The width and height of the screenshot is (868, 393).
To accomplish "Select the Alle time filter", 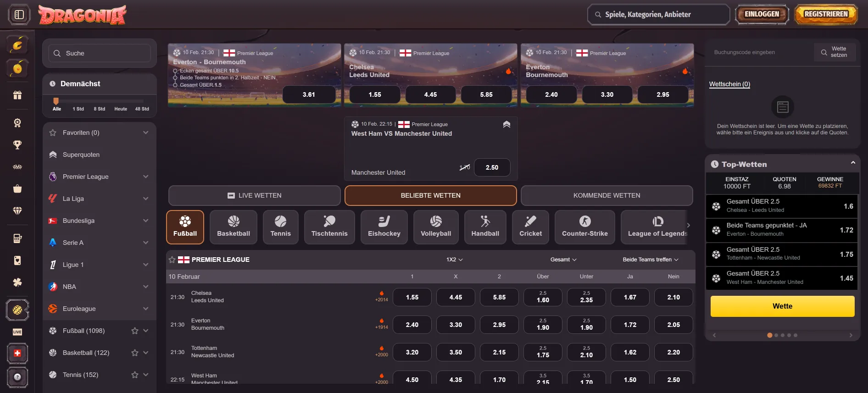I will coord(57,109).
